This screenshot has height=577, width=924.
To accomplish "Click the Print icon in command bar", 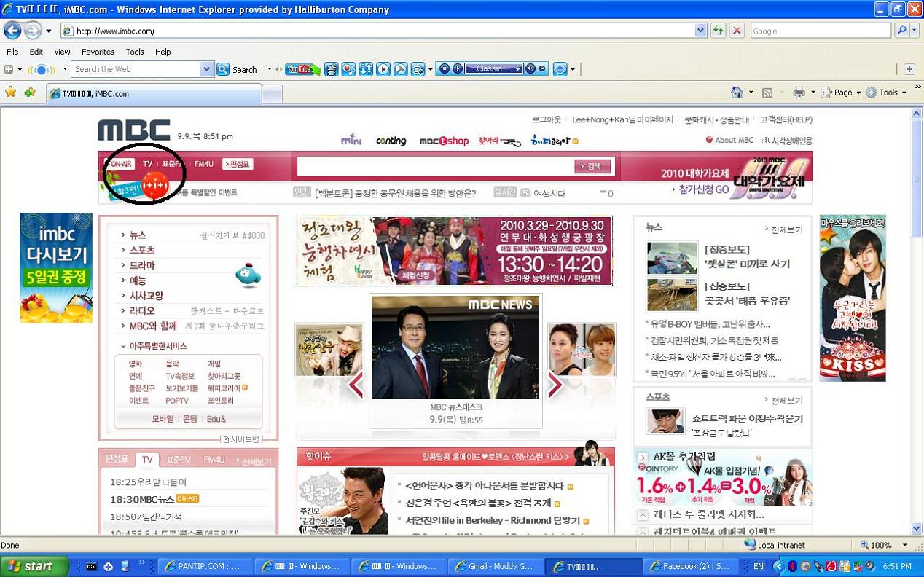I will [x=799, y=93].
